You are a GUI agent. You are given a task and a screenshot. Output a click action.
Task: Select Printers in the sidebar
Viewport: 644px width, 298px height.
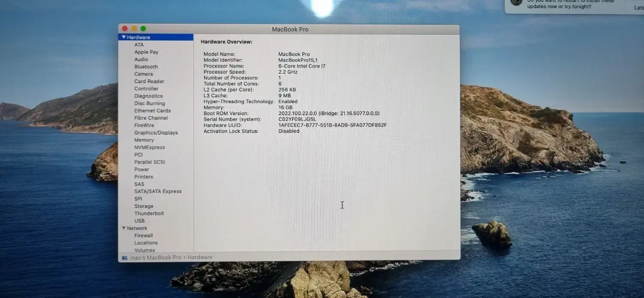tap(143, 177)
